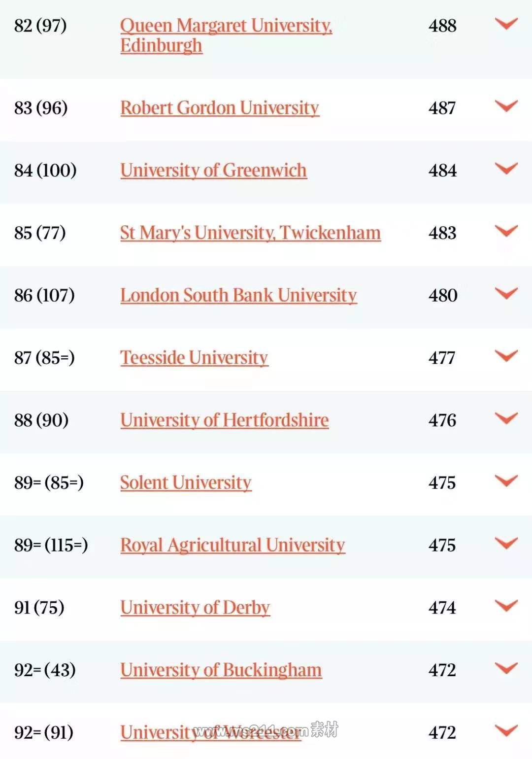Open the Royal Agricultural University link
532x759 pixels.
click(233, 545)
